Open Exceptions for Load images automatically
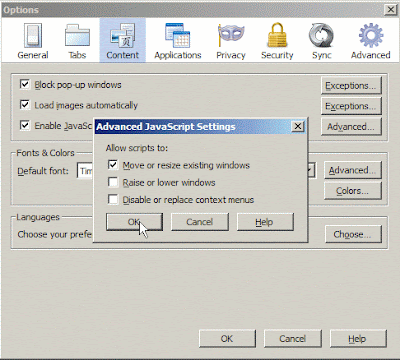Screen dimensions: 400x360 (351, 106)
